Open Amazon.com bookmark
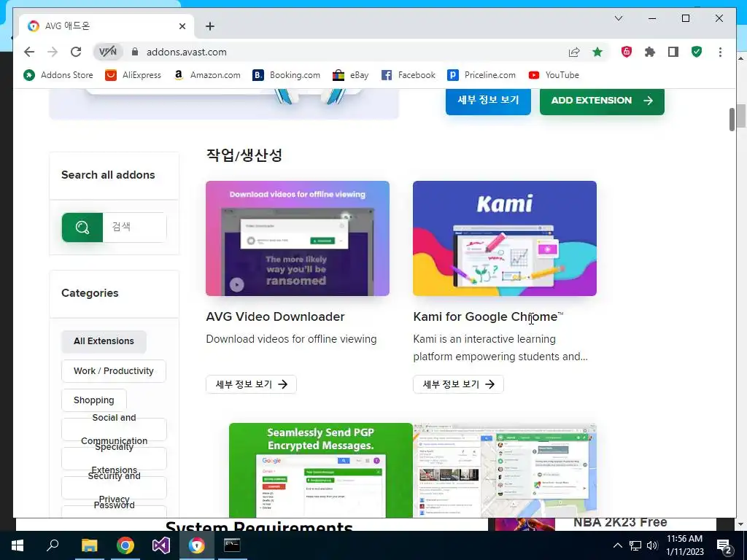747x560 pixels. [x=207, y=75]
